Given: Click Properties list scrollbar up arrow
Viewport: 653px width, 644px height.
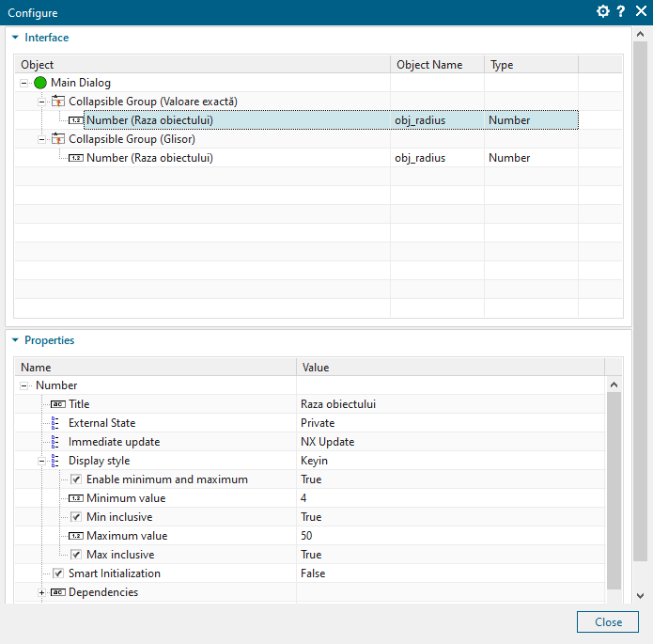Looking at the screenshot, I should click(614, 385).
